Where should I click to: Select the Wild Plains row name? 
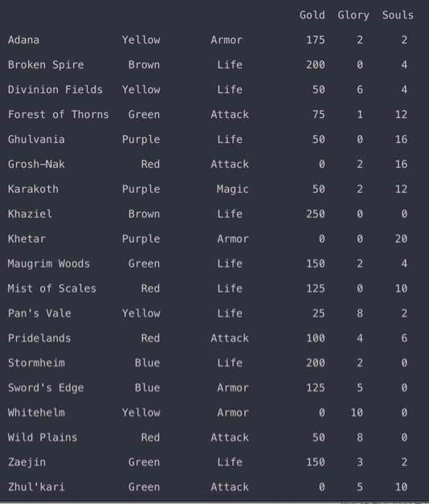point(43,437)
